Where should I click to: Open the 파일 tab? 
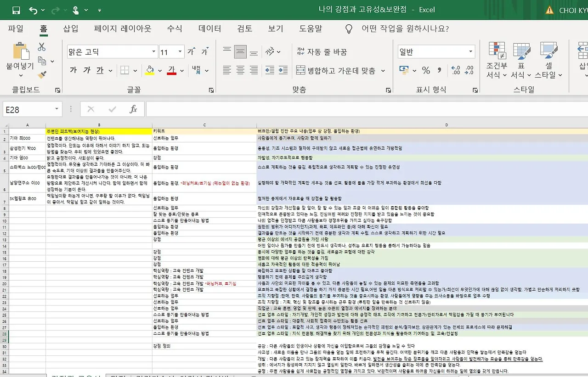16,28
